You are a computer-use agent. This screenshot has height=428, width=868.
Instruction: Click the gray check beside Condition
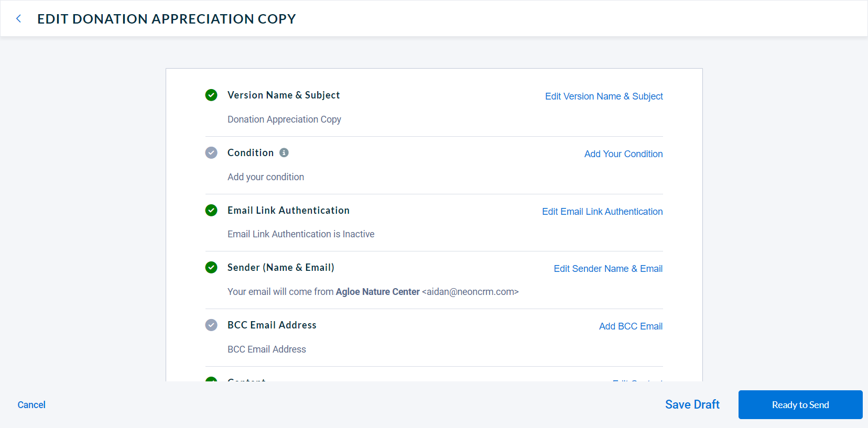click(x=211, y=152)
